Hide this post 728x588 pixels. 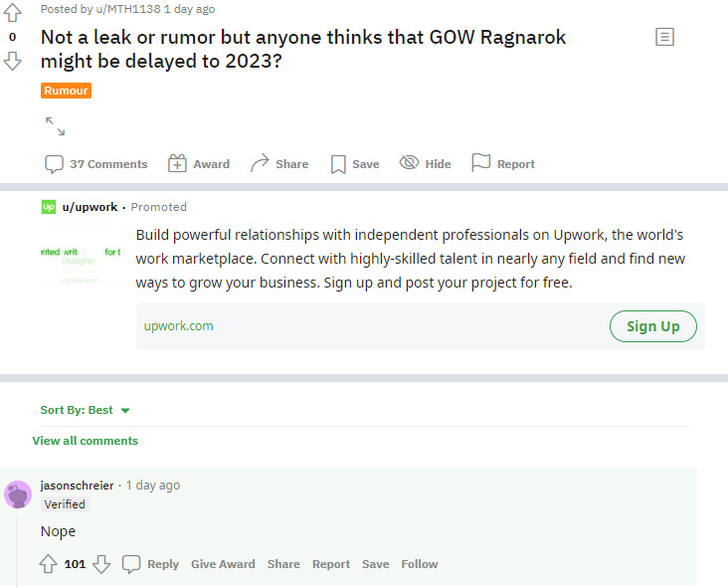(x=426, y=164)
